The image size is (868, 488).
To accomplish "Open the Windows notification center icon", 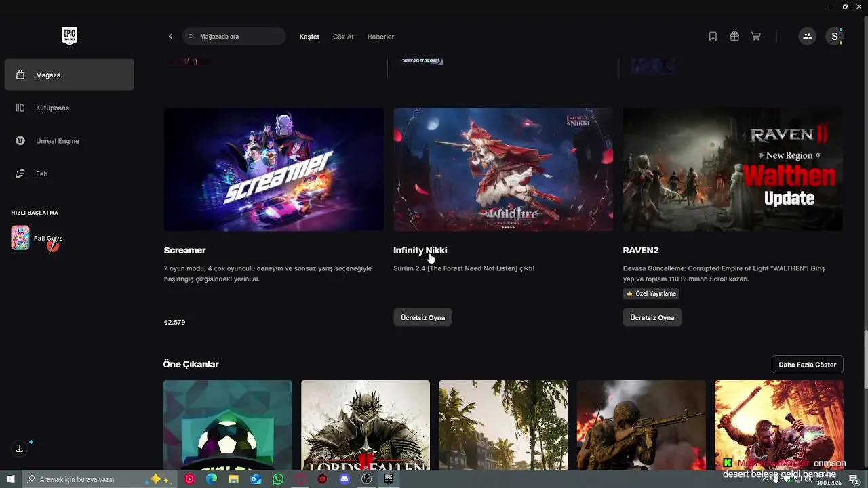I will coord(854,479).
